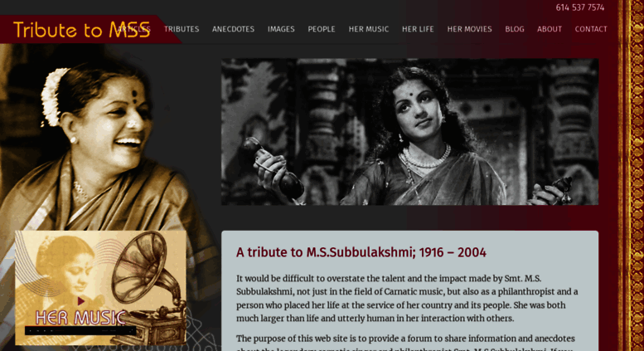The width and height of the screenshot is (644, 351).
Task: Click the Her Music audio progress bar
Action: (80, 330)
